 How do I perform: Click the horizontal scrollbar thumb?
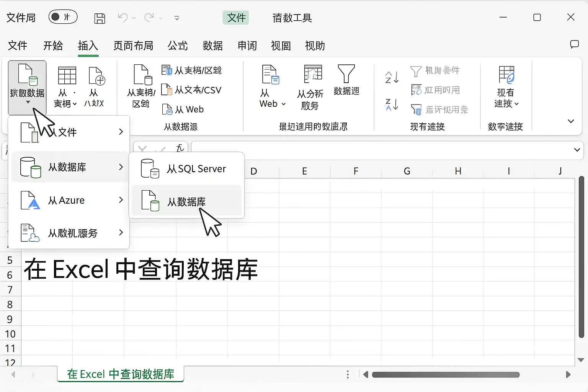(446, 374)
